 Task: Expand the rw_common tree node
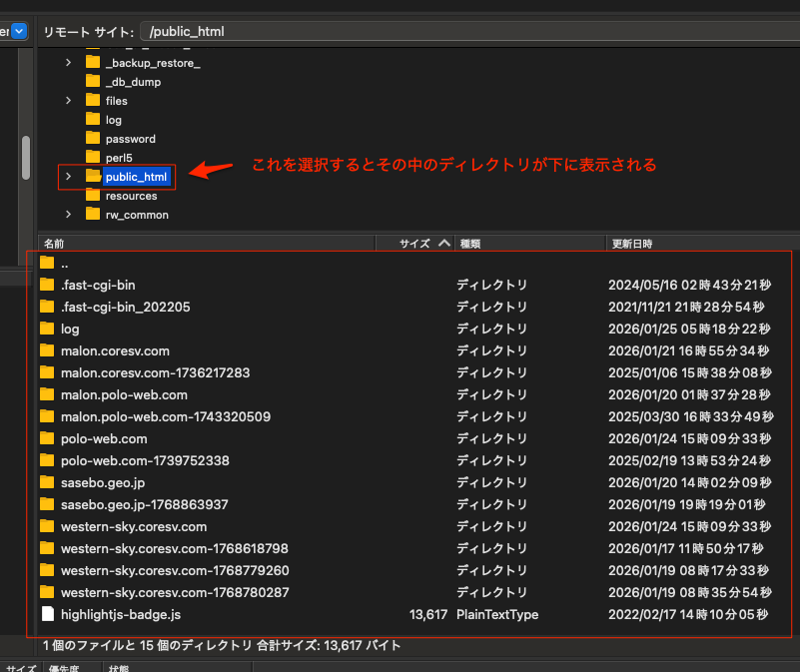pyautogui.click(x=68, y=215)
